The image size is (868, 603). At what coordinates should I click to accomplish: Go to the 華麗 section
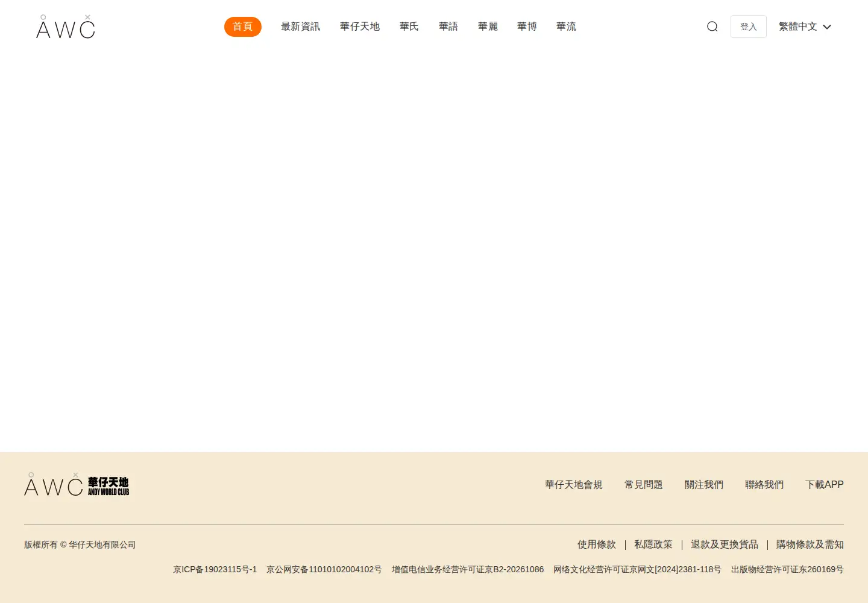point(488,27)
